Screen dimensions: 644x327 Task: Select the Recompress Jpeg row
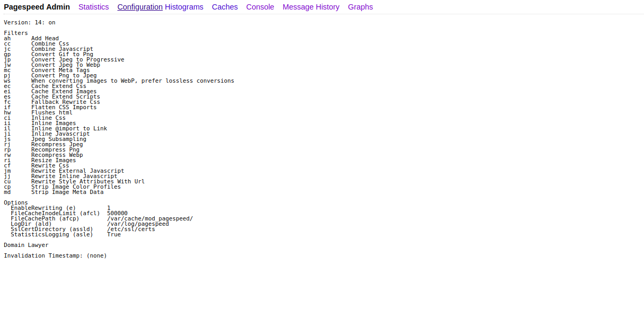coord(43,144)
